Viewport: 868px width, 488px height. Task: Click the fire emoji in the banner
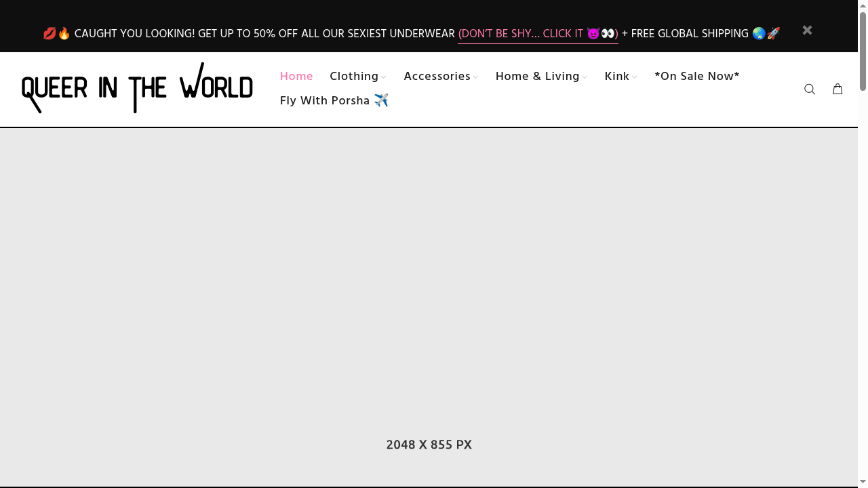(x=63, y=33)
